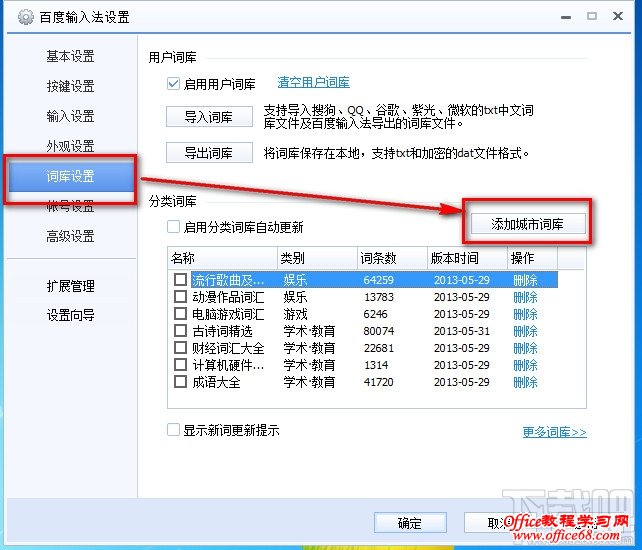Viewport: 642px width, 550px height.
Task: Open 输入设置 in the sidebar
Action: pyautogui.click(x=70, y=116)
